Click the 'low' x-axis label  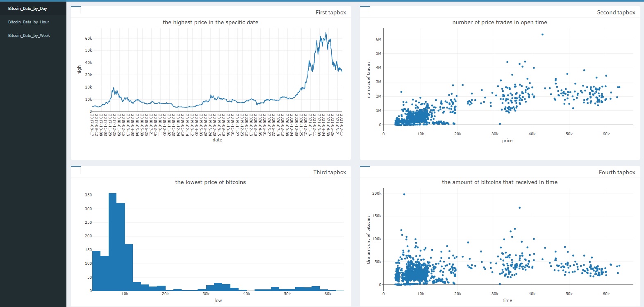tap(218, 300)
